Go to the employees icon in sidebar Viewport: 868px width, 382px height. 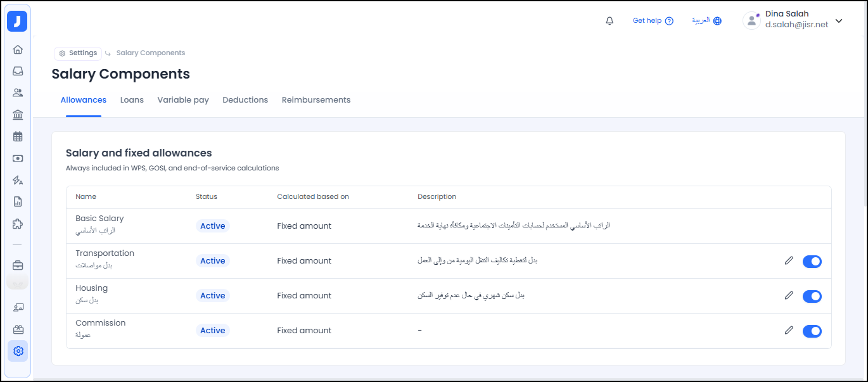18,92
